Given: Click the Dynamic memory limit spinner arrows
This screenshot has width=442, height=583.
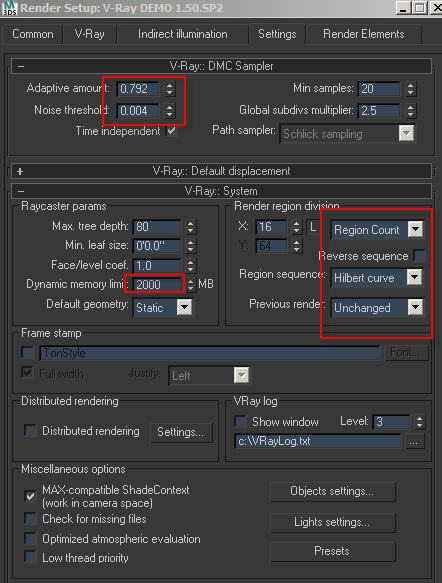Looking at the screenshot, I should (190, 284).
